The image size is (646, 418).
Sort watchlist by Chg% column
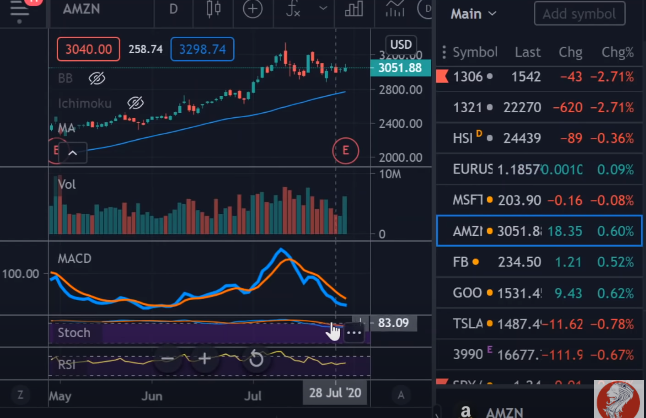(x=617, y=52)
